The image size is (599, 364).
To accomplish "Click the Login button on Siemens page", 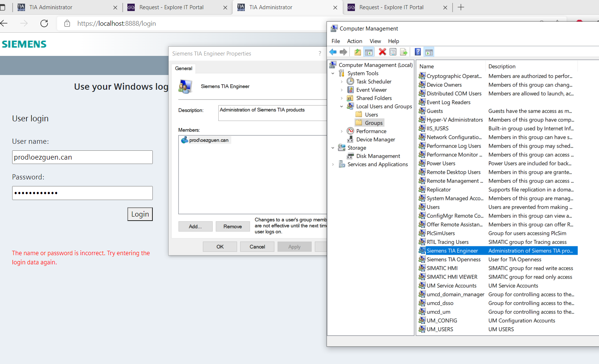I will click(x=140, y=214).
